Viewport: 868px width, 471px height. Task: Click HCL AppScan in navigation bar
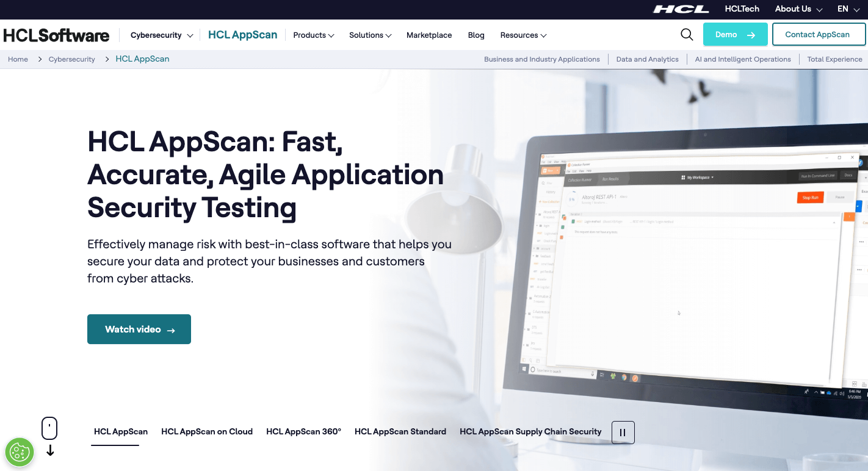coord(242,35)
